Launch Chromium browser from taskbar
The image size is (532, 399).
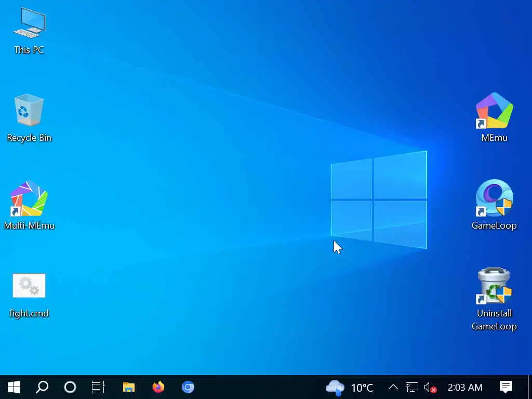(188, 387)
